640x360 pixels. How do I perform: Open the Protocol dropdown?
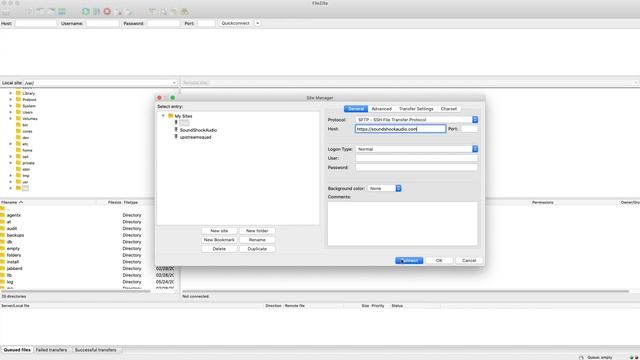[x=475, y=120]
